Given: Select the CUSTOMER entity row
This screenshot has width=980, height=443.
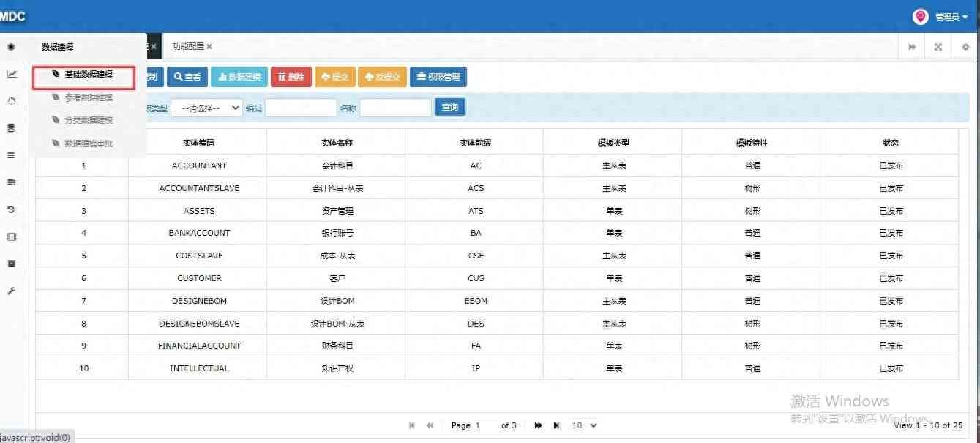Looking at the screenshot, I should (x=497, y=278).
